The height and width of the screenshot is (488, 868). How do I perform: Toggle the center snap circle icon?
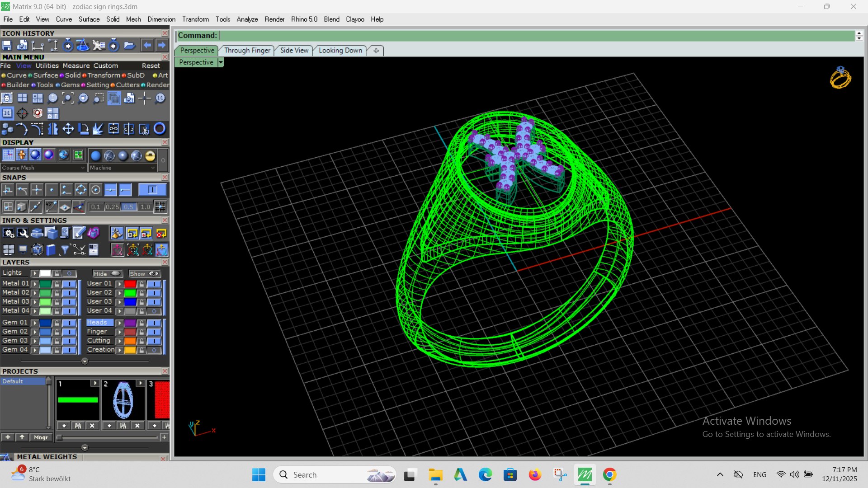95,190
